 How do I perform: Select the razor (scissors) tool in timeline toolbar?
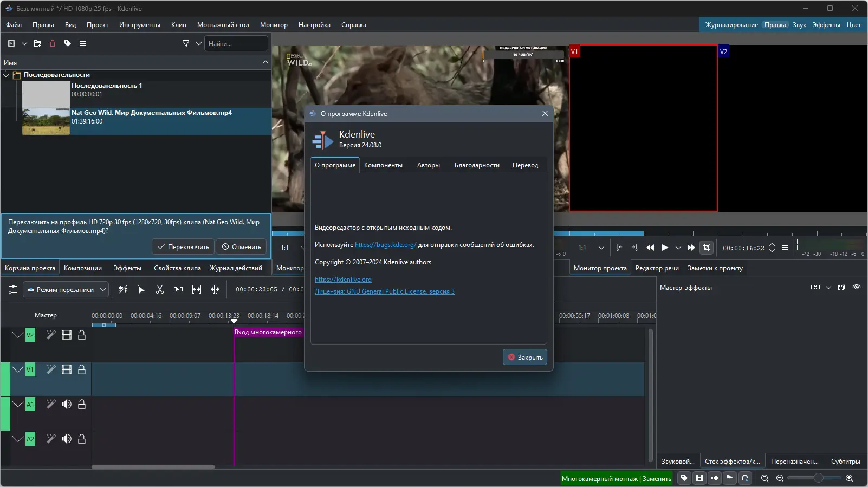click(160, 289)
